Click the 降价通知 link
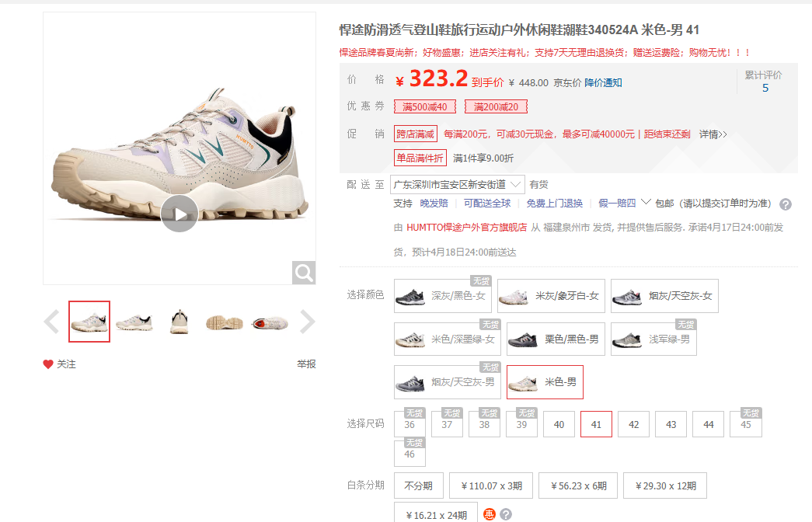 click(x=603, y=82)
